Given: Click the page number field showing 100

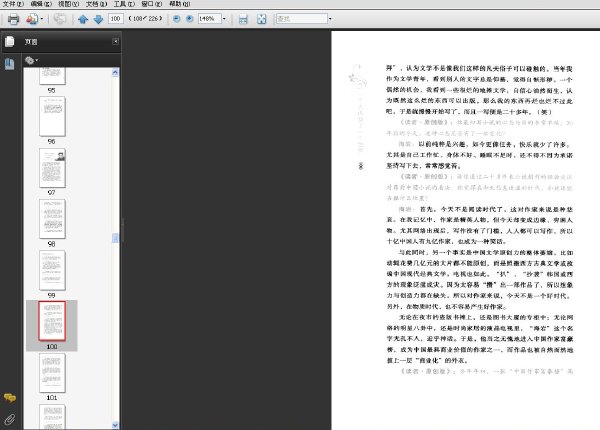Looking at the screenshot, I should [116, 18].
